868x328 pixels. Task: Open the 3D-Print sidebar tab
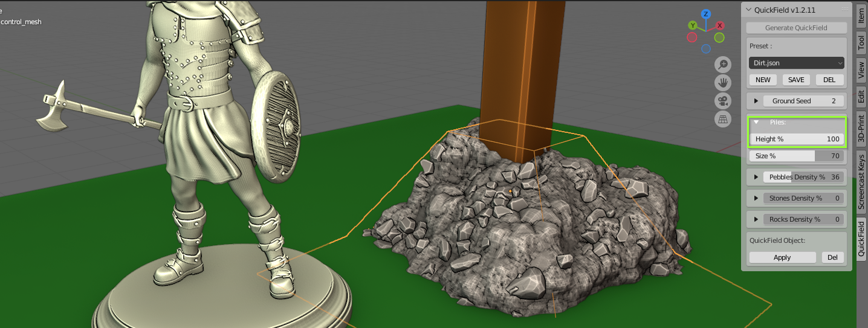(x=861, y=128)
